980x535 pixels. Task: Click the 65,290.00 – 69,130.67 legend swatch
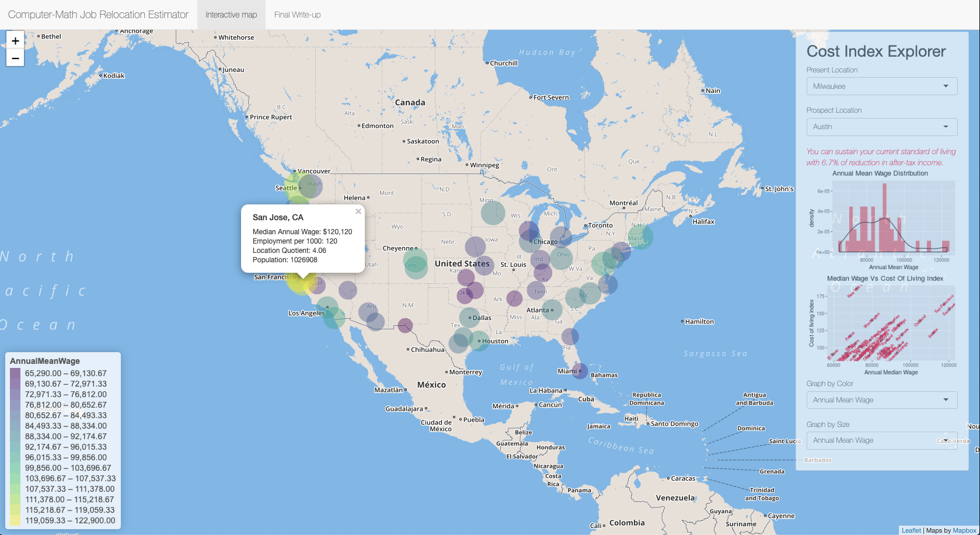[15, 373]
